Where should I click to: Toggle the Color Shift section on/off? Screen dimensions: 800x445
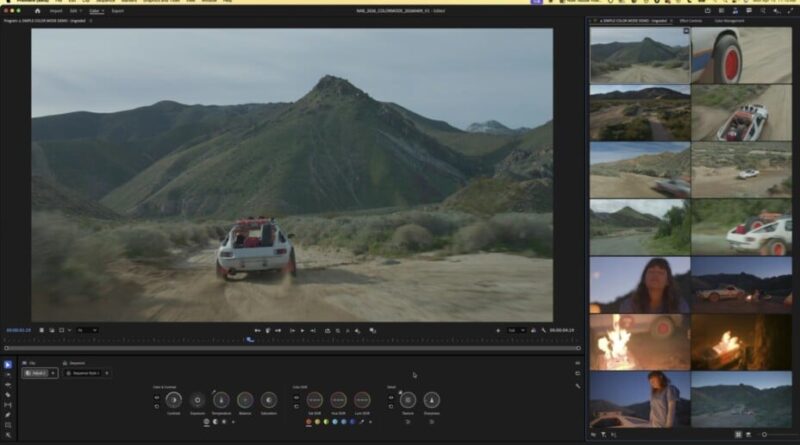[x=297, y=398]
